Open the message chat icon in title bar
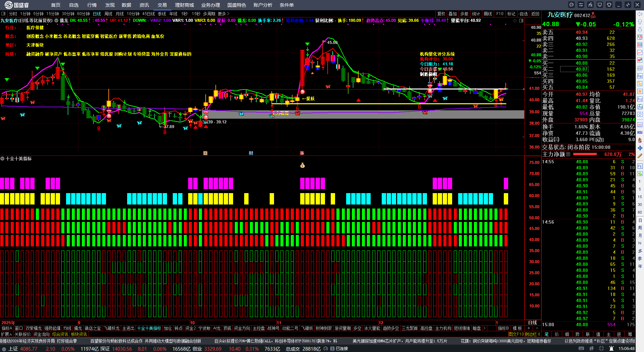This screenshot has width=644, height=352. [572, 5]
